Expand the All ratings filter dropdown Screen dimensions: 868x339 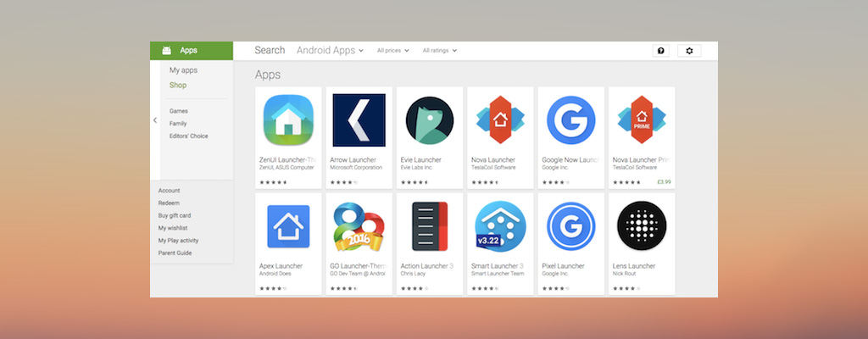pos(439,51)
